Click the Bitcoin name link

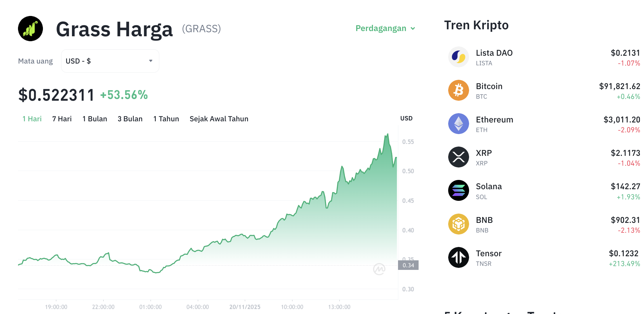click(489, 86)
